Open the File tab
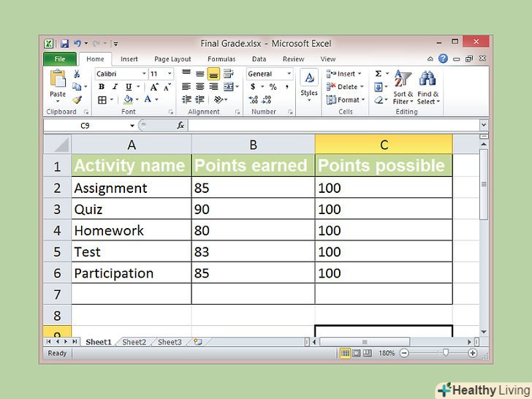The image size is (532, 399). pos(60,59)
